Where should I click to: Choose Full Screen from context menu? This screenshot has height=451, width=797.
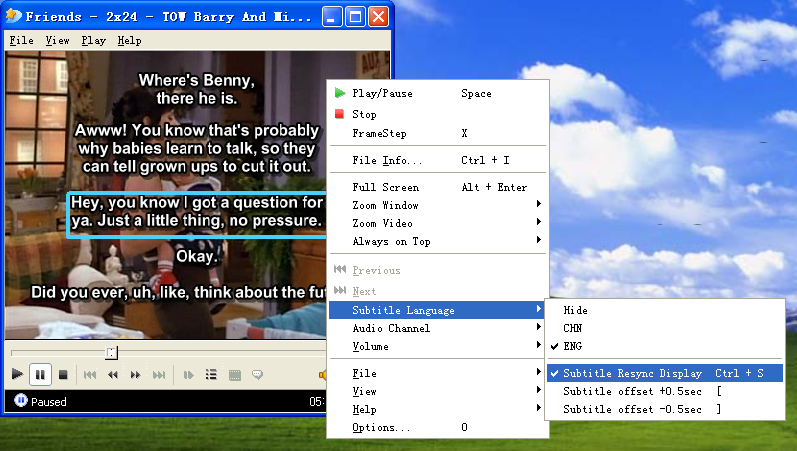tap(438, 187)
